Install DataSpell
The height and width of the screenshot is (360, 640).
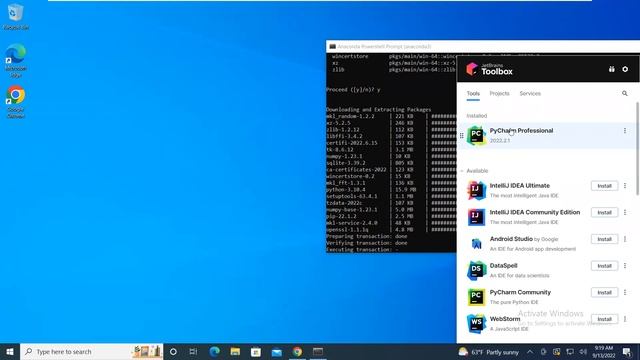tap(604, 266)
